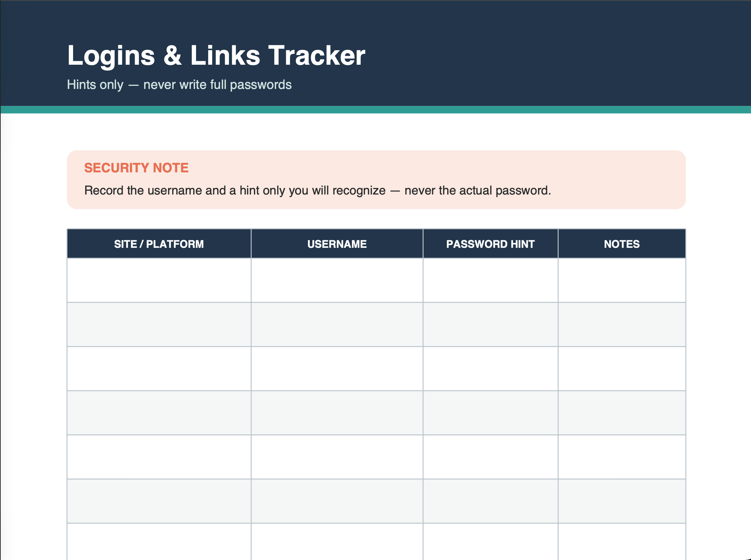The width and height of the screenshot is (751, 560).
Task: Click first row cell under PASSWORD HINT
Action: pyautogui.click(x=491, y=280)
